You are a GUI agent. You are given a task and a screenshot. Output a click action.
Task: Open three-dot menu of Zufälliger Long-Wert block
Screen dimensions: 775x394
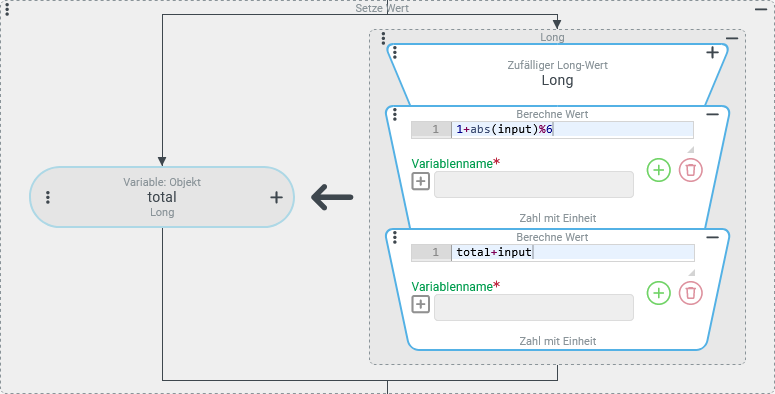394,52
